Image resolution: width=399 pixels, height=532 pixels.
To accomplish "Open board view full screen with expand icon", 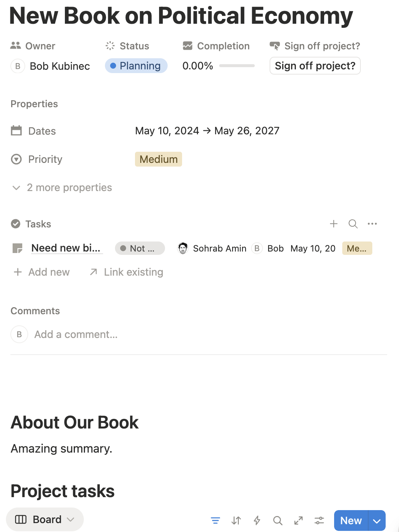I will 299,520.
